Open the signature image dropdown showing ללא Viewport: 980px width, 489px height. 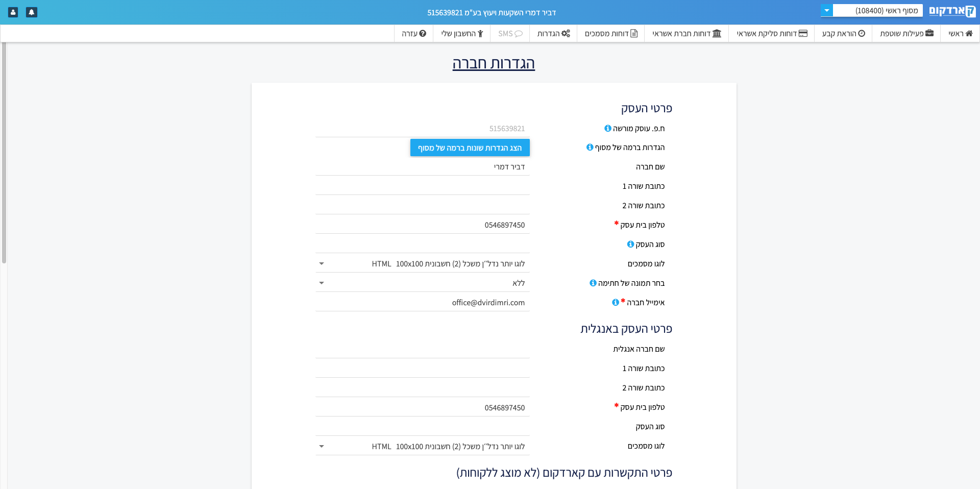(x=423, y=283)
